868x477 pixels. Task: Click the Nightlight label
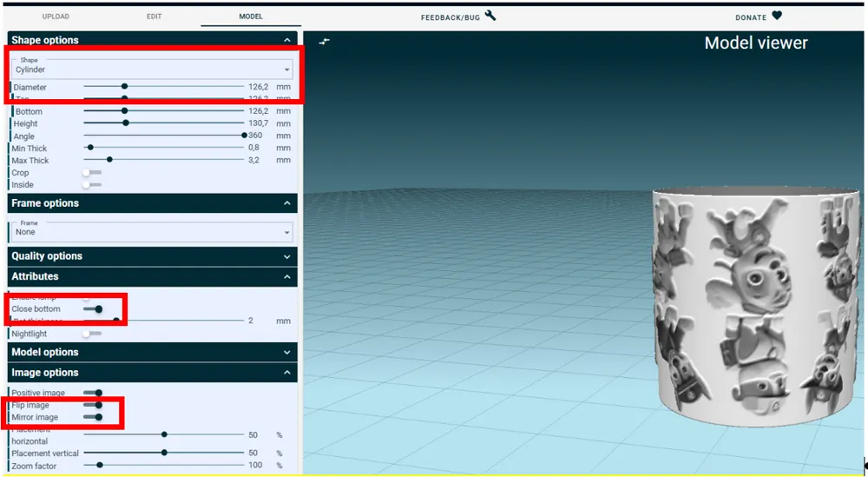click(x=30, y=334)
